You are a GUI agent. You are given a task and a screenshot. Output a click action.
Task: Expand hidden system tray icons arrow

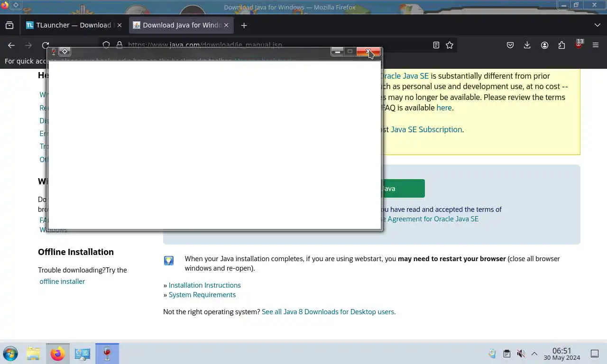(534, 354)
